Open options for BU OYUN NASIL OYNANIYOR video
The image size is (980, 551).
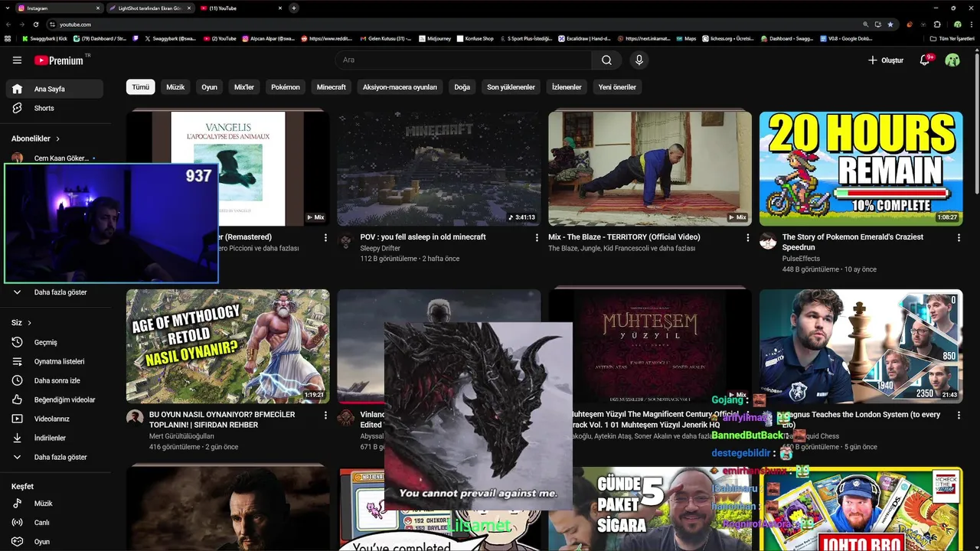pos(325,416)
